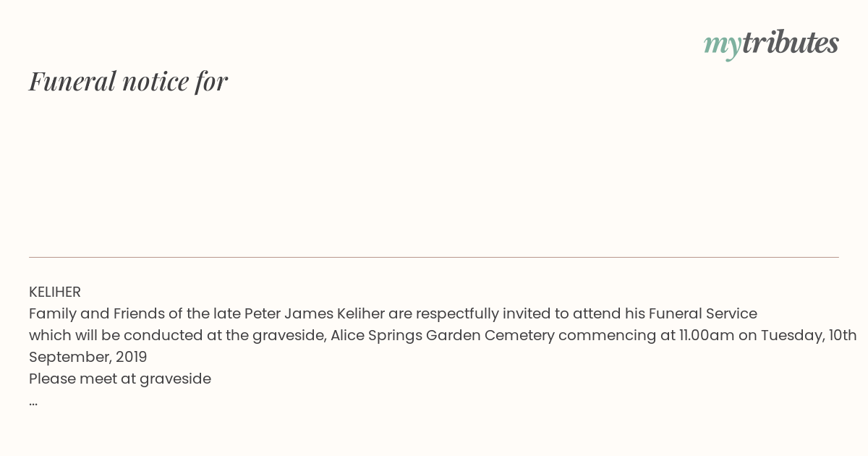
Task: Click the word "notice" in the heading
Action: point(156,82)
